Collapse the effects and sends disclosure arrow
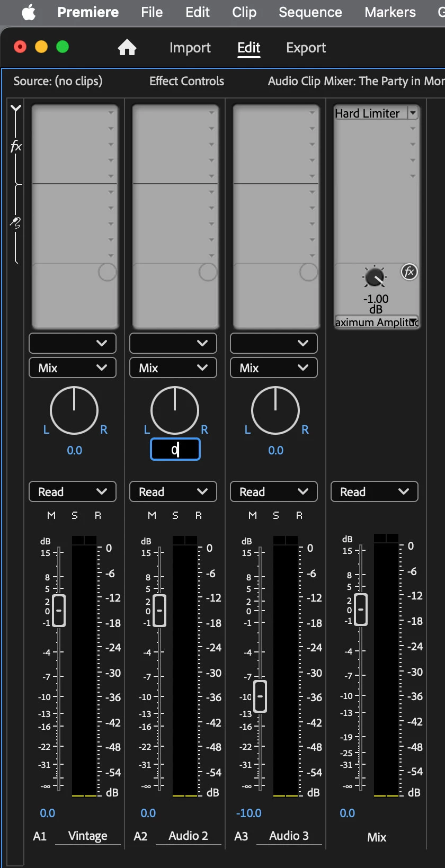 tap(16, 109)
